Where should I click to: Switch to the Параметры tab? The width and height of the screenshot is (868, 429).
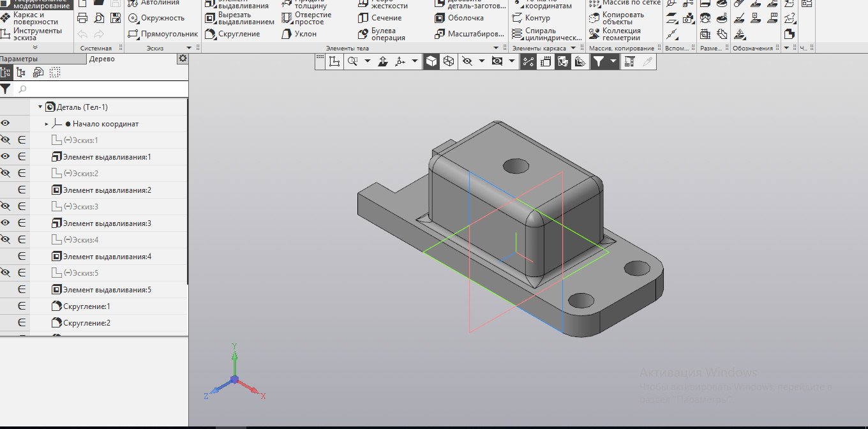click(x=19, y=59)
